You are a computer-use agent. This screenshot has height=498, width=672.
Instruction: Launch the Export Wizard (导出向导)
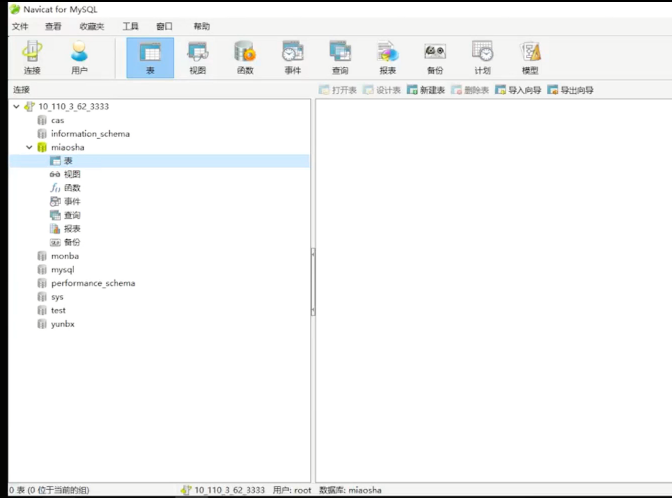[x=570, y=90]
